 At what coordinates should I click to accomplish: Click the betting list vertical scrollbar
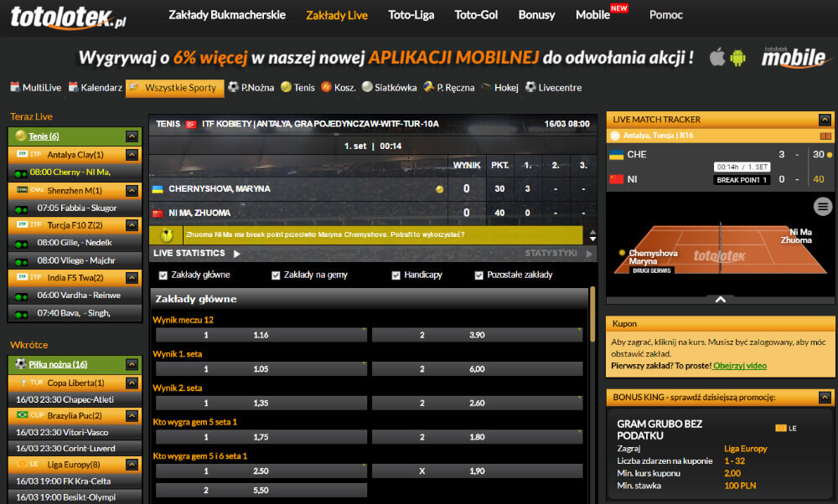click(x=592, y=315)
